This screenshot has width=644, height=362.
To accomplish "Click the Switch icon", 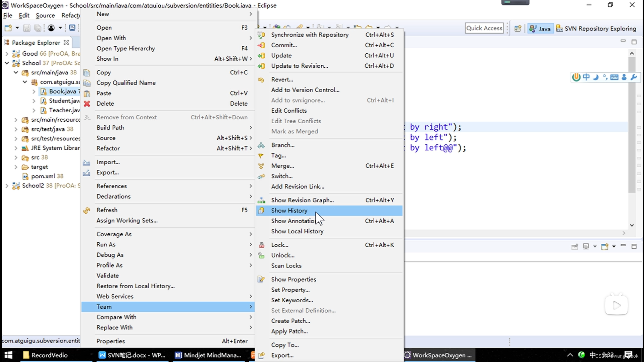I will point(261,176).
